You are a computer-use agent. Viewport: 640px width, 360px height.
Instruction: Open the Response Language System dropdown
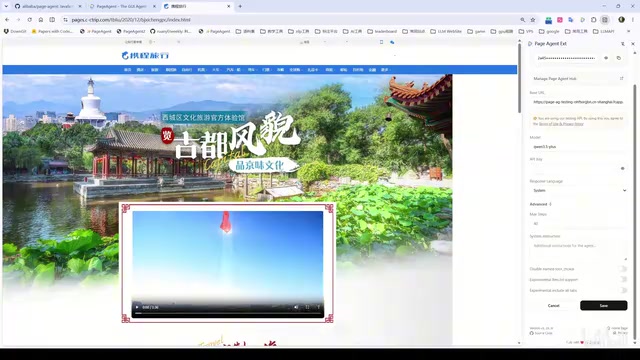pos(578,190)
